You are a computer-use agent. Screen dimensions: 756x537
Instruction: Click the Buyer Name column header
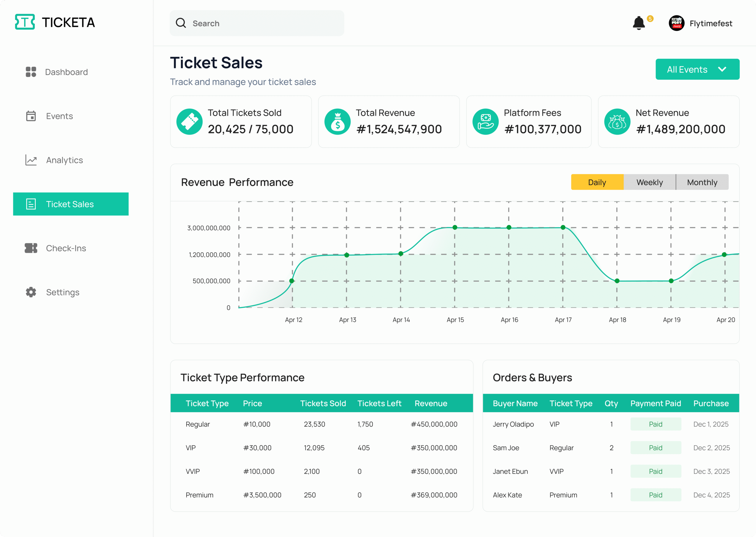[515, 403]
